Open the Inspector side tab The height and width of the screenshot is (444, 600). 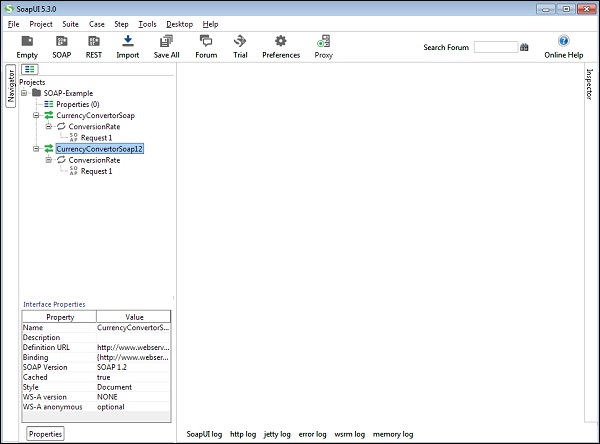click(588, 86)
